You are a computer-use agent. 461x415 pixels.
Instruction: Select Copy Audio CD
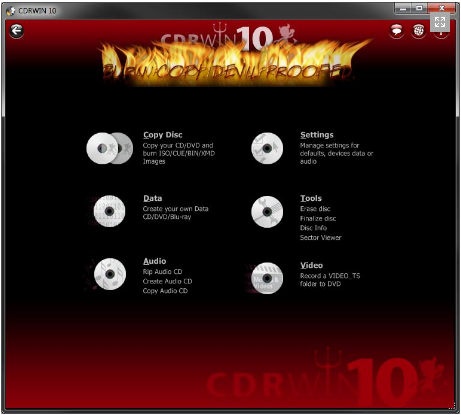[165, 291]
